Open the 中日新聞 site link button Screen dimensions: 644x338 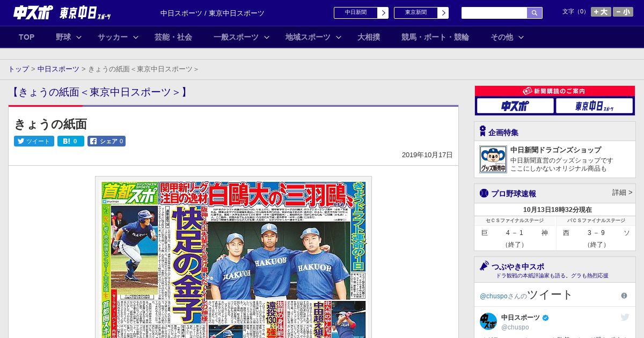(x=355, y=13)
